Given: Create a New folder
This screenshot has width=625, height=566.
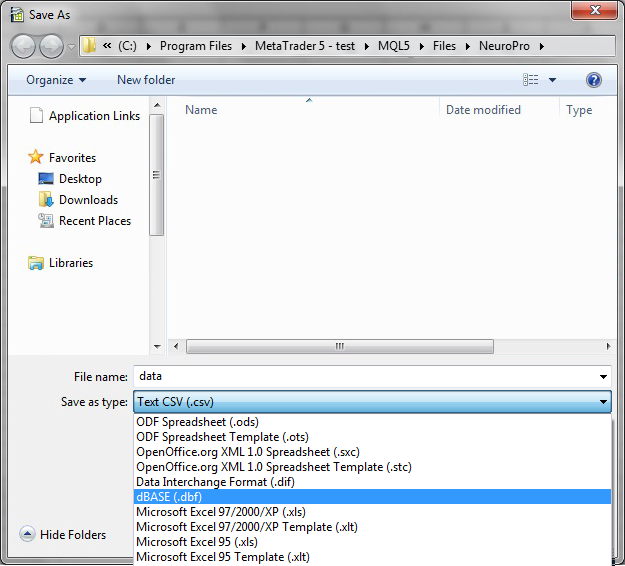Looking at the screenshot, I should point(146,80).
